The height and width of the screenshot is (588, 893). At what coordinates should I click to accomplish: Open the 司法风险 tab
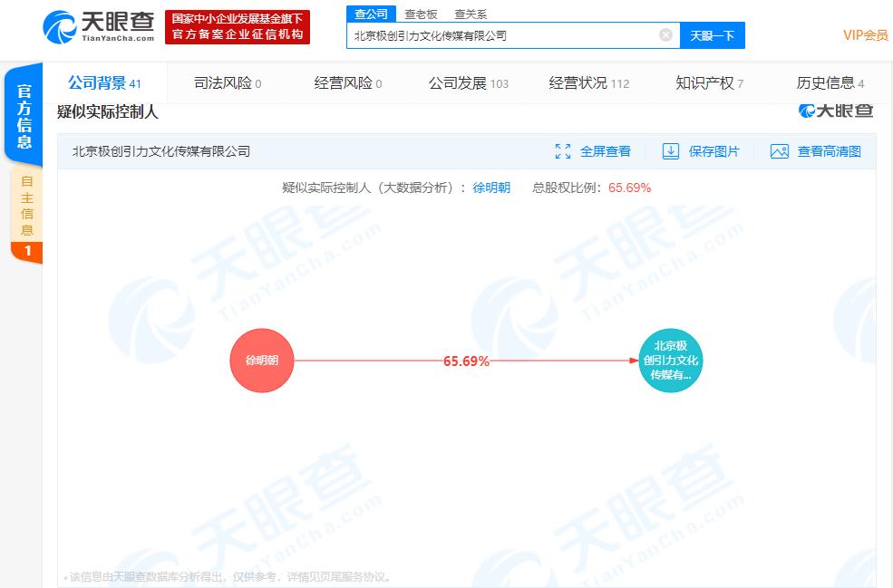[228, 83]
